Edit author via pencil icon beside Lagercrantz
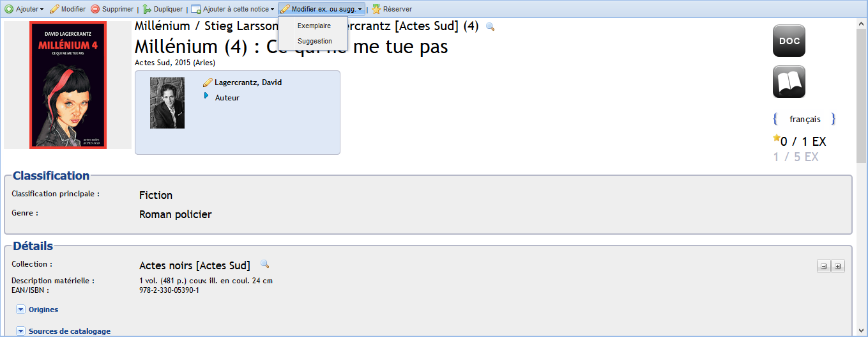Image resolution: width=868 pixels, height=337 pixels. pyautogui.click(x=208, y=82)
